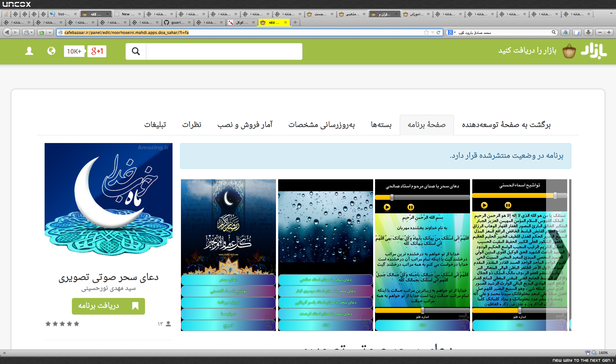Close the 'New ...' tab
The height and width of the screenshot is (364, 616).
(x=140, y=14)
